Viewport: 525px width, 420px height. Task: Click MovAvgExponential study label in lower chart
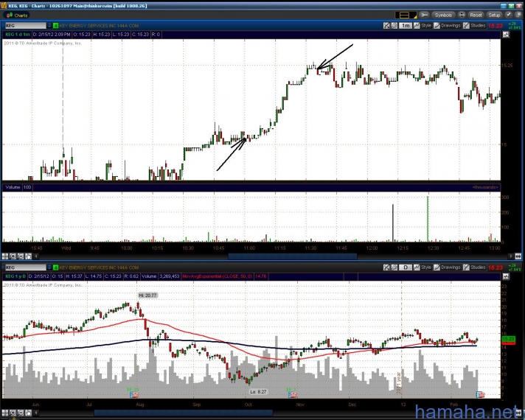click(218, 276)
